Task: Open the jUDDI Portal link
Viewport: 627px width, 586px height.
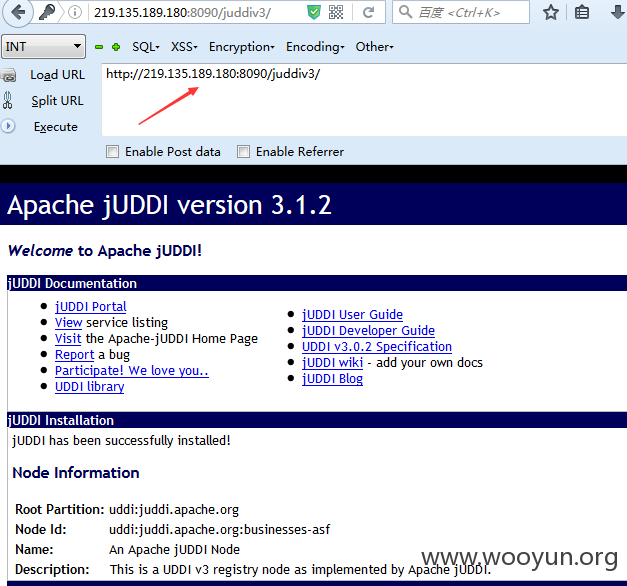Action: (x=91, y=307)
